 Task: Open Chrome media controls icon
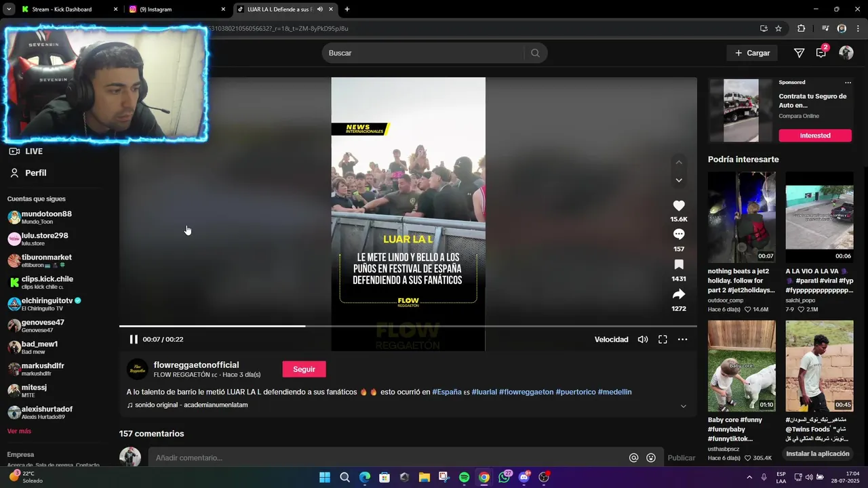(x=825, y=28)
